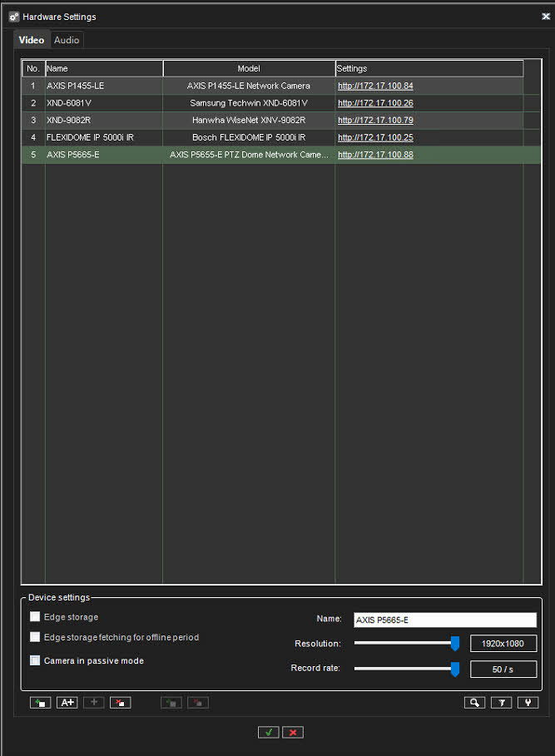Click the wrench tools icon
The width and height of the screenshot is (555, 756).
[528, 703]
